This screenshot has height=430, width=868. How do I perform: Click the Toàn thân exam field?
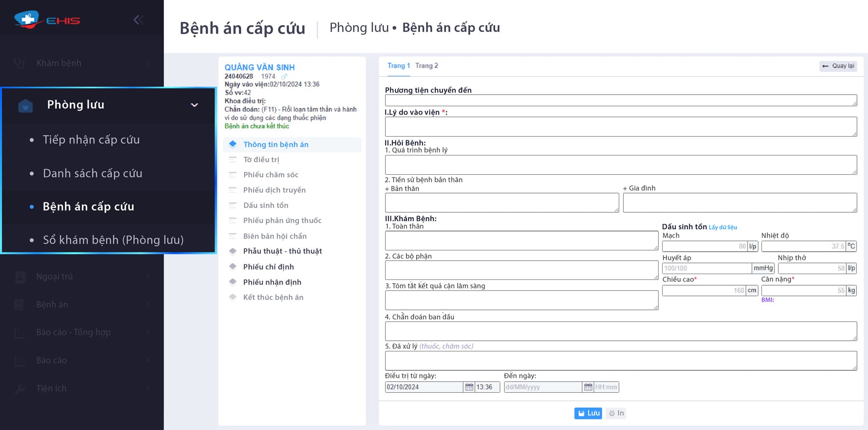point(522,240)
